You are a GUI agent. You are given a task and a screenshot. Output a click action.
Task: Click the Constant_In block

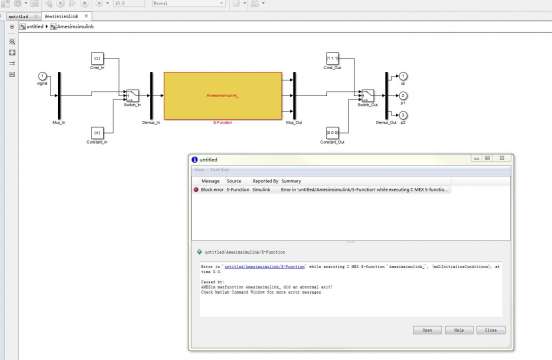(98, 133)
